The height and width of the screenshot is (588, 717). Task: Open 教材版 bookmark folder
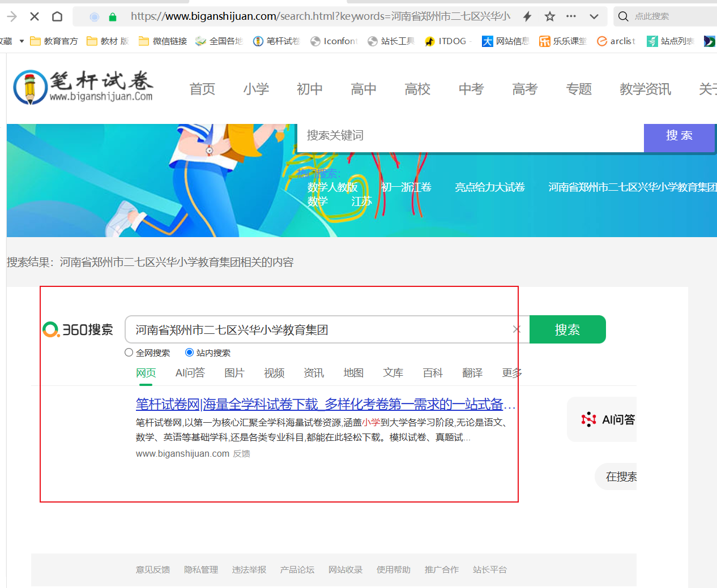(108, 41)
